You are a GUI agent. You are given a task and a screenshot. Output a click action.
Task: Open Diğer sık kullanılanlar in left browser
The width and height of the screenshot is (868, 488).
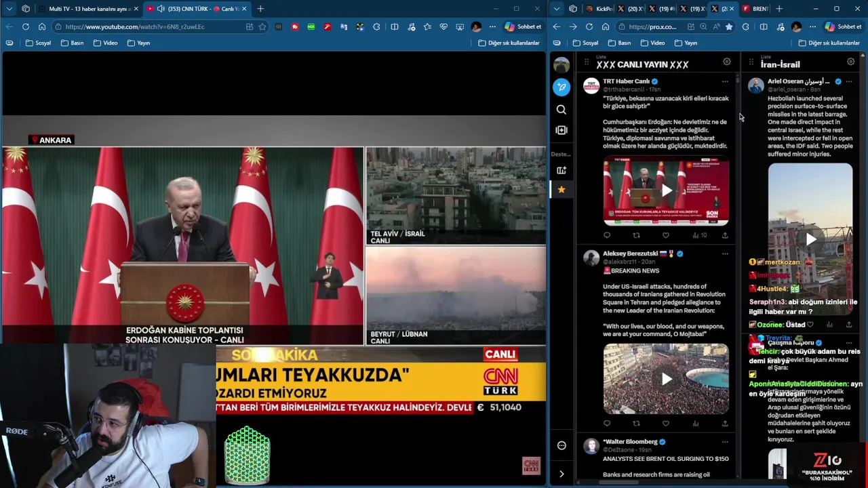pyautogui.click(x=508, y=43)
